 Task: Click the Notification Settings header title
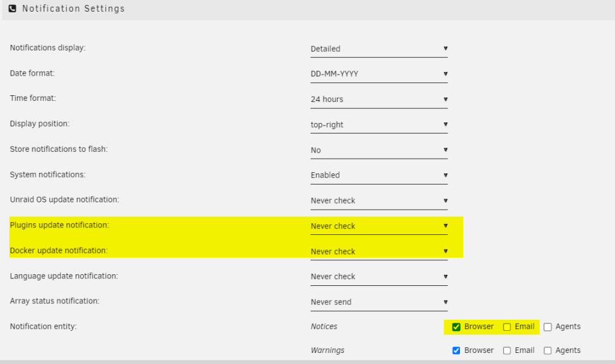(73, 9)
